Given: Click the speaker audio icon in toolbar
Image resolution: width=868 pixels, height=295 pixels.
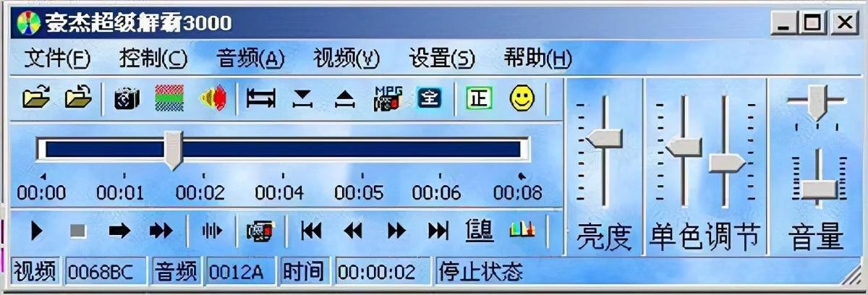Looking at the screenshot, I should (x=213, y=98).
